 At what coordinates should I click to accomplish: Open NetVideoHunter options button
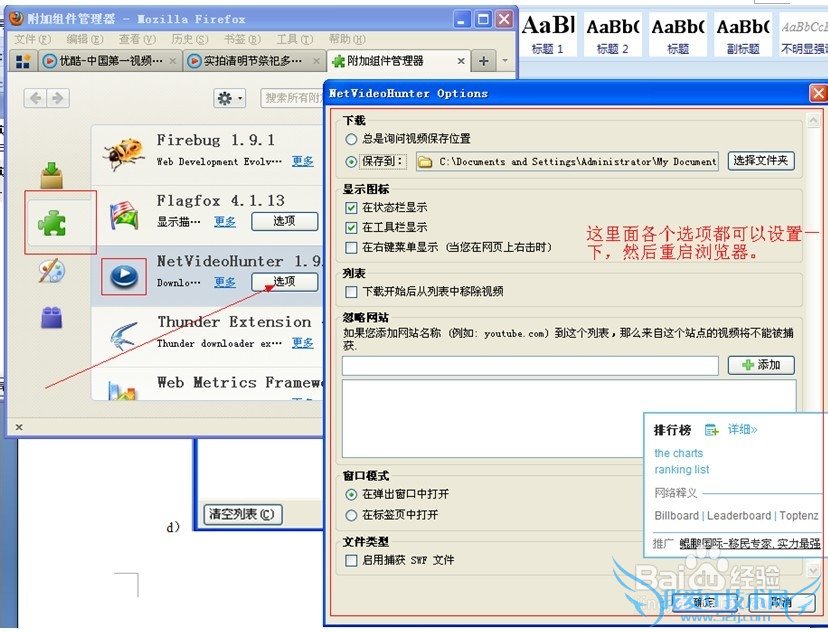tap(285, 282)
